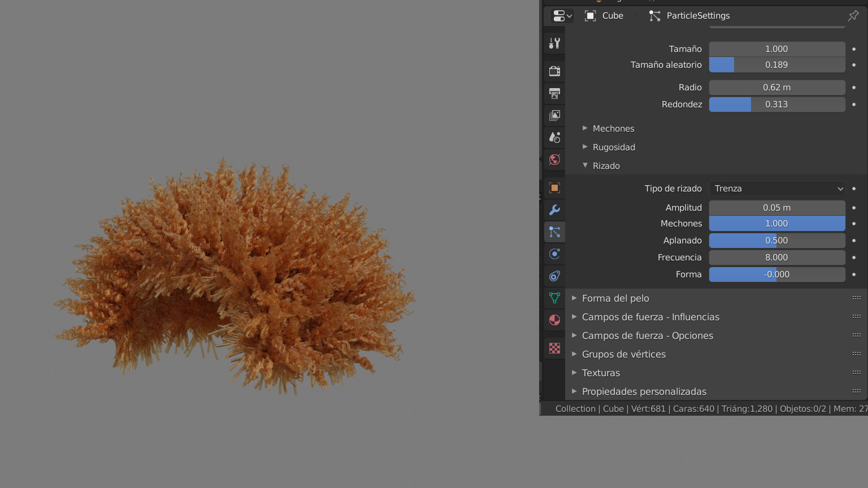The image size is (868, 488).
Task: Open the View Layer properties tab
Action: tap(554, 115)
